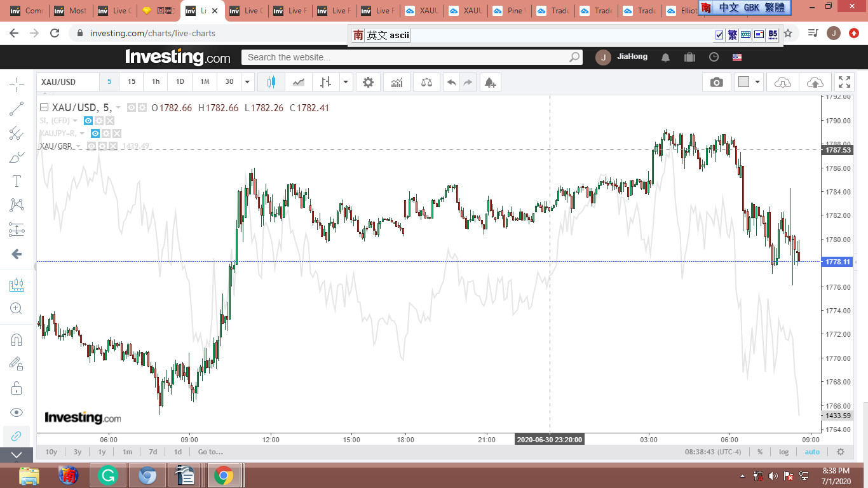Viewport: 868px width, 488px height.
Task: Enter fullscreen chart mode
Action: click(x=844, y=82)
